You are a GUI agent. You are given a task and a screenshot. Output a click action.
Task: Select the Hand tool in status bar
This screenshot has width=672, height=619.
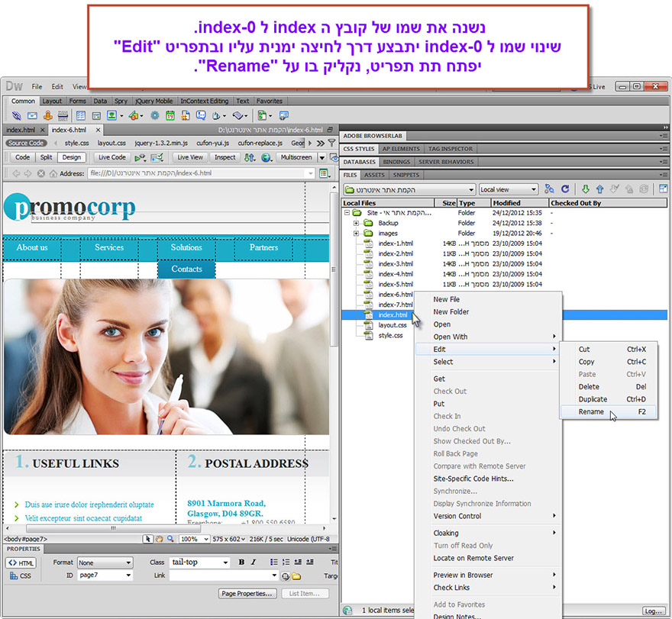pyautogui.click(x=159, y=539)
